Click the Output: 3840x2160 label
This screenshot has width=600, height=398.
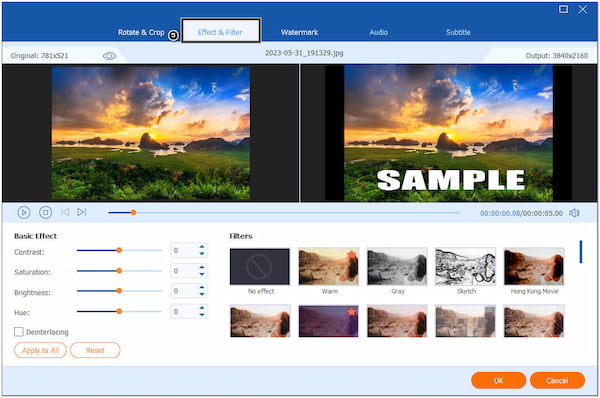[x=557, y=56]
